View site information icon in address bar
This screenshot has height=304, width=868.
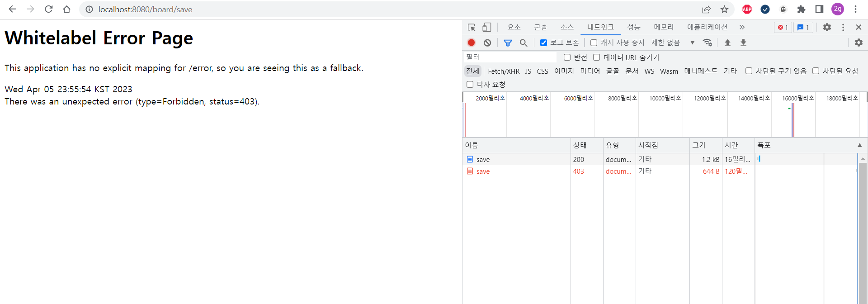point(90,9)
